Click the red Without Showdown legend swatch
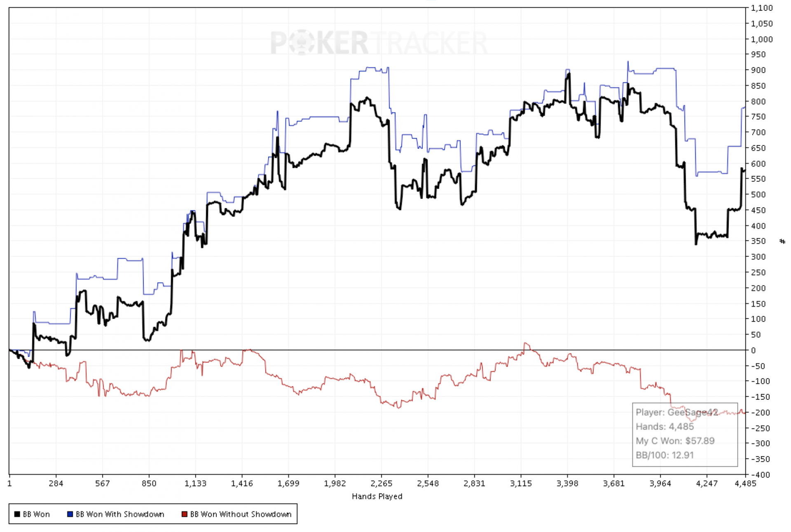 point(185,514)
